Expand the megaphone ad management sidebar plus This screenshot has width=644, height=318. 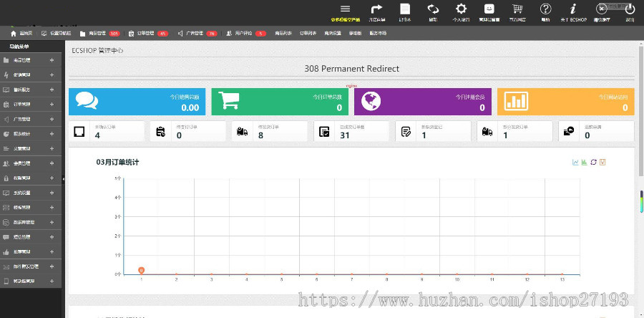click(x=52, y=119)
